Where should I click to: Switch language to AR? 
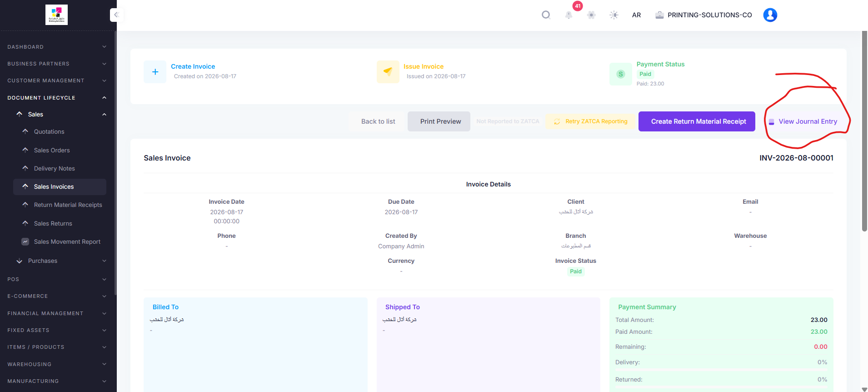636,15
